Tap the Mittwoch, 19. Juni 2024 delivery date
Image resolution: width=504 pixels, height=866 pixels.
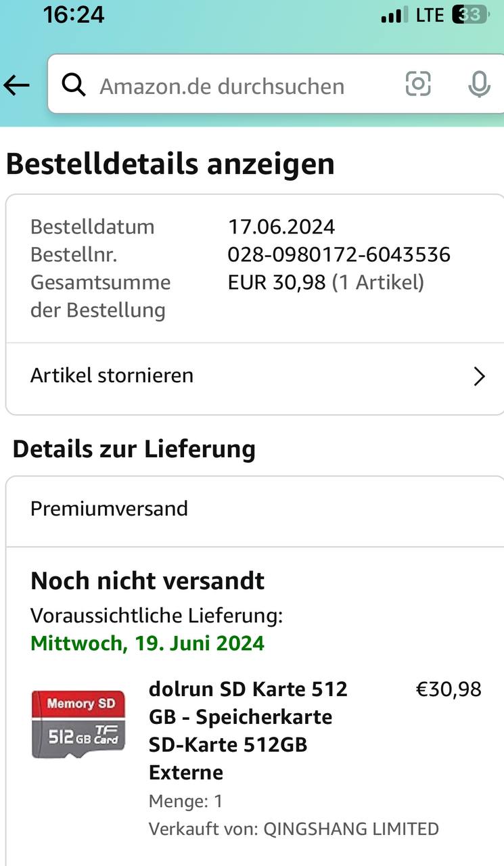click(x=147, y=643)
